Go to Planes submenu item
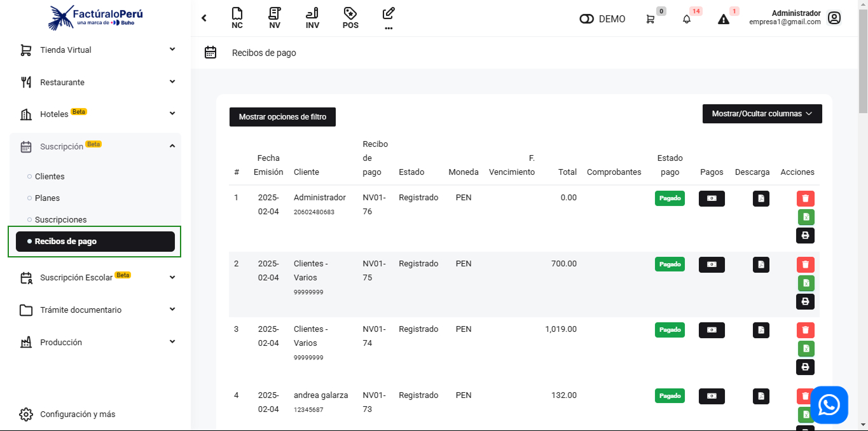 [47, 198]
